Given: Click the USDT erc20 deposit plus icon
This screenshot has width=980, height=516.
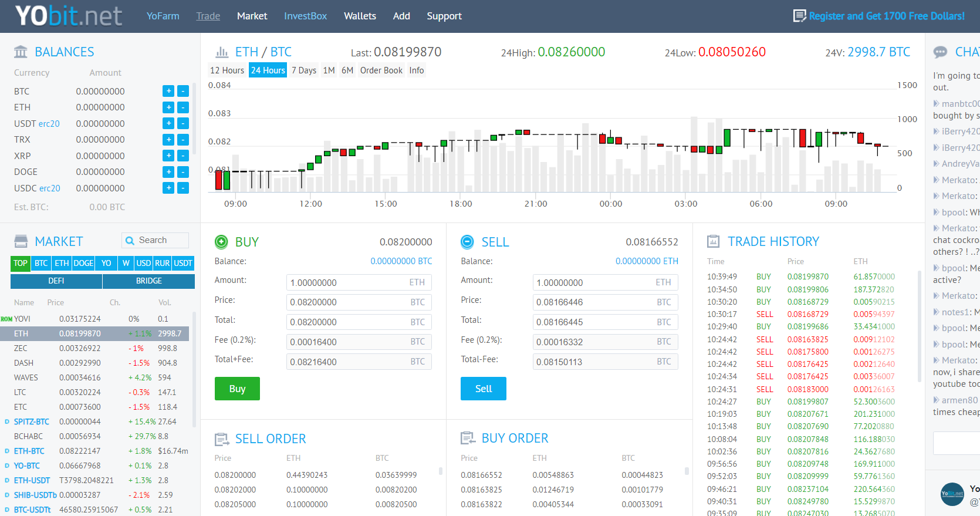Looking at the screenshot, I should point(168,123).
